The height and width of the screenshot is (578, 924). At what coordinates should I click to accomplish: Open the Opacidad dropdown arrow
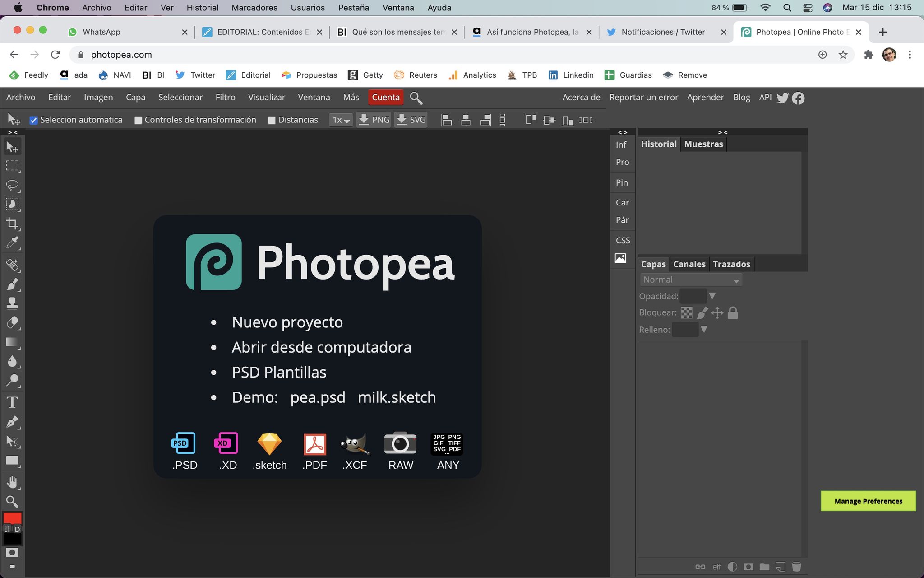pos(712,296)
